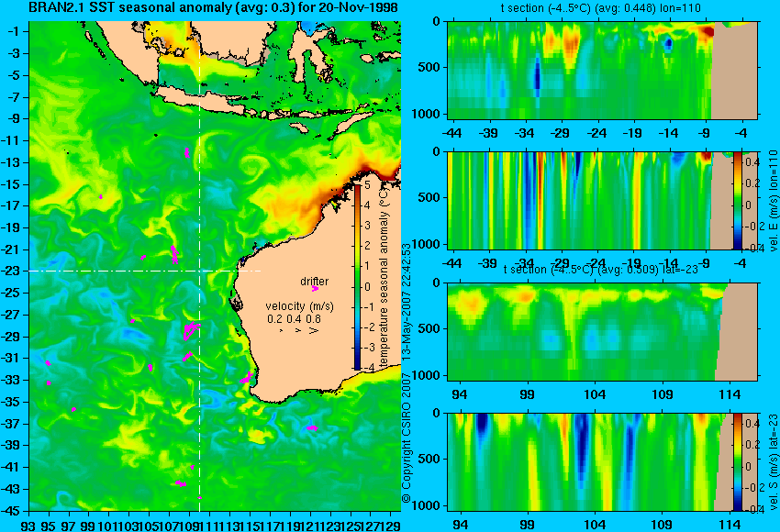Click the temperature section plot for lat=-23

pyautogui.click(x=603, y=332)
